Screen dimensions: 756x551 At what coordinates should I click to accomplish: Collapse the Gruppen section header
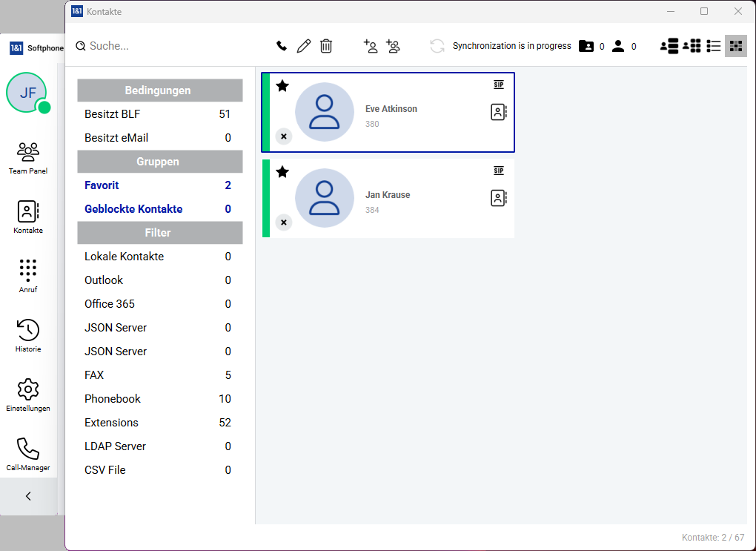pyautogui.click(x=160, y=162)
